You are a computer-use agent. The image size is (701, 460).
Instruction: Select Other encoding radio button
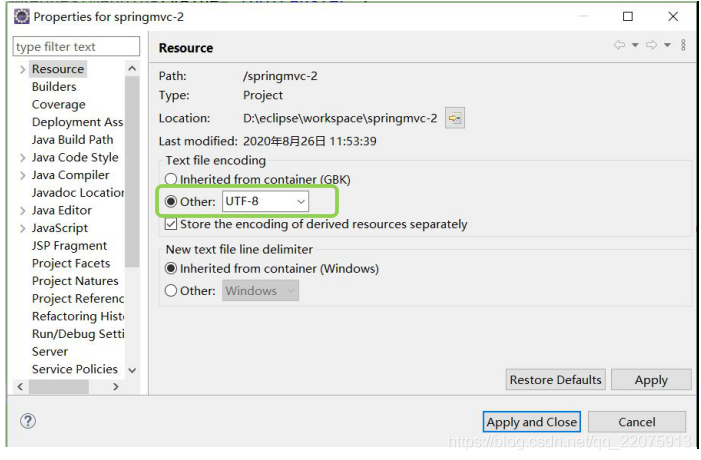pos(170,202)
